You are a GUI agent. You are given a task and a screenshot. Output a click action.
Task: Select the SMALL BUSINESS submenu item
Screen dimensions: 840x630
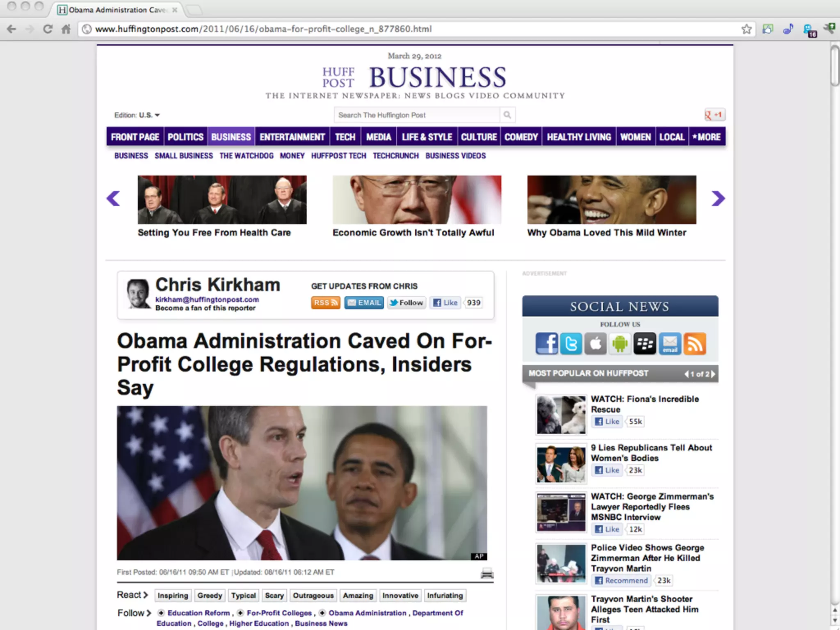tap(184, 156)
